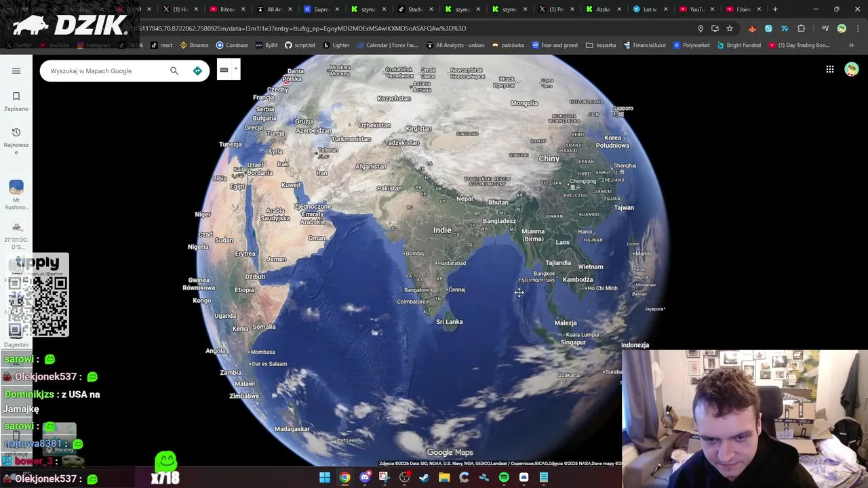Image resolution: width=868 pixels, height=488 pixels.
Task: Open the Google Maps hamburger menu
Action: [x=16, y=70]
